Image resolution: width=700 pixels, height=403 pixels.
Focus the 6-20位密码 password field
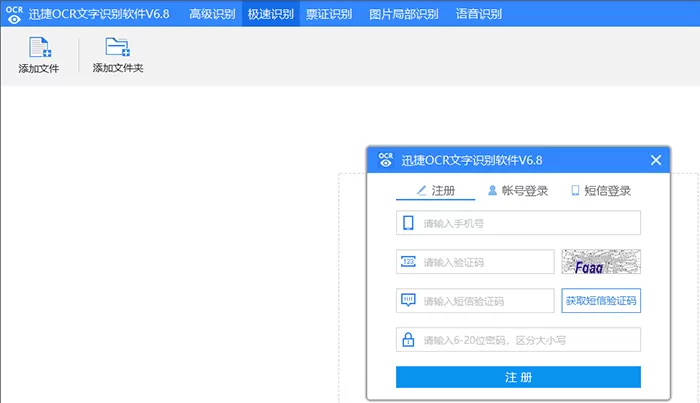(x=518, y=340)
